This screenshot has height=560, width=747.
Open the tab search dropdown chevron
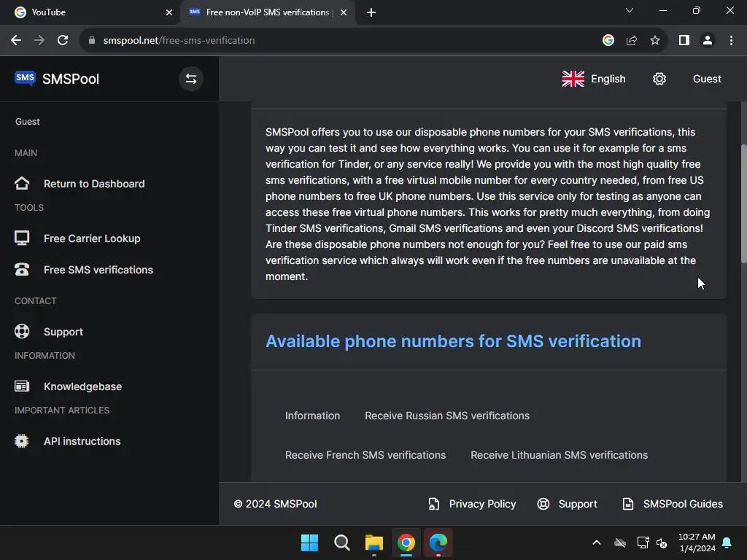(x=630, y=10)
